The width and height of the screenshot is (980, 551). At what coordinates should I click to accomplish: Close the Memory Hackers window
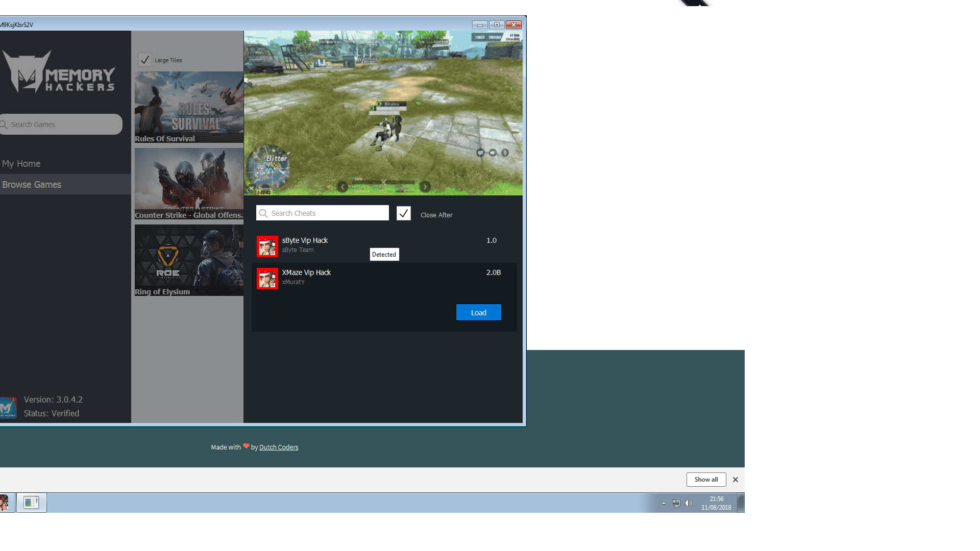[513, 25]
